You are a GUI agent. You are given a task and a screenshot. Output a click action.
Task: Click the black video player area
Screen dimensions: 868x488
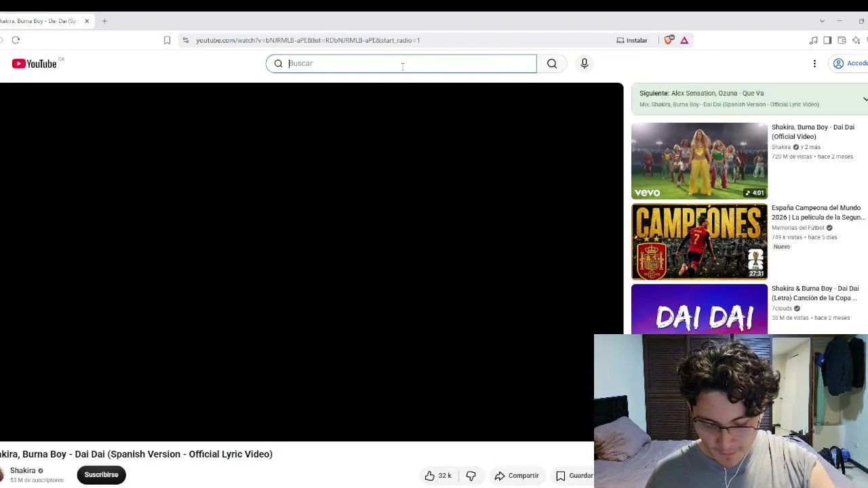pyautogui.click(x=311, y=262)
